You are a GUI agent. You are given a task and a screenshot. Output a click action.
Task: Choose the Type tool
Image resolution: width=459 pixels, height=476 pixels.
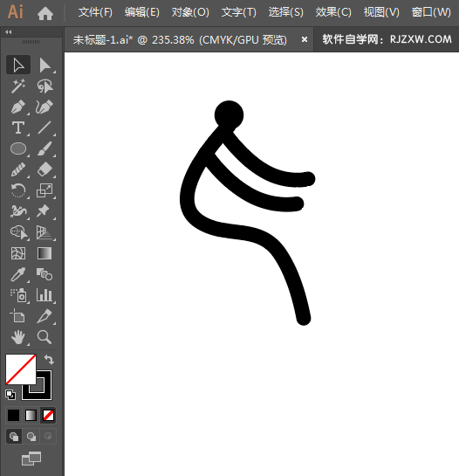(18, 128)
